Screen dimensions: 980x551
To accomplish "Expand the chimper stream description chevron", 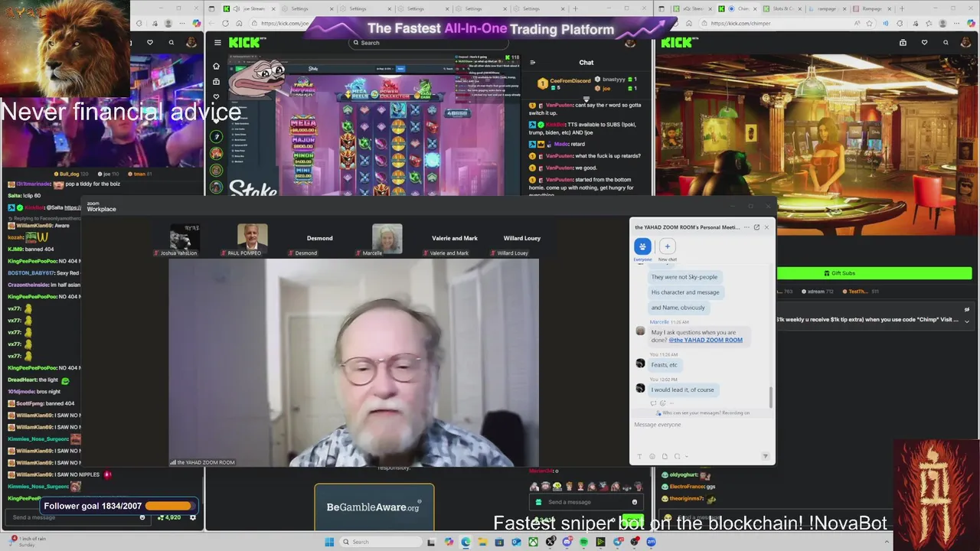I will [x=967, y=321].
